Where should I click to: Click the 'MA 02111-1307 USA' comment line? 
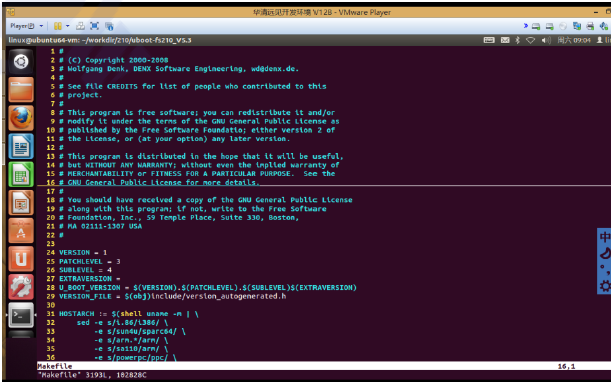101,226
